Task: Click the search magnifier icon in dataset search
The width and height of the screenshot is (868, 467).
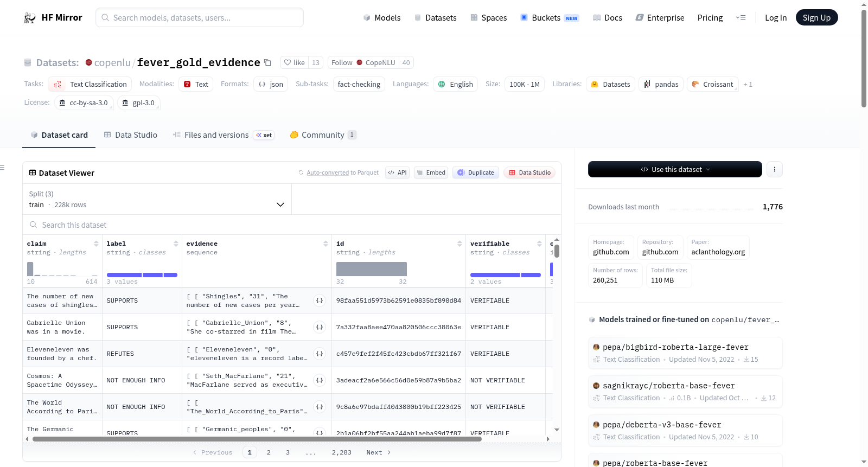Action: pyautogui.click(x=34, y=225)
